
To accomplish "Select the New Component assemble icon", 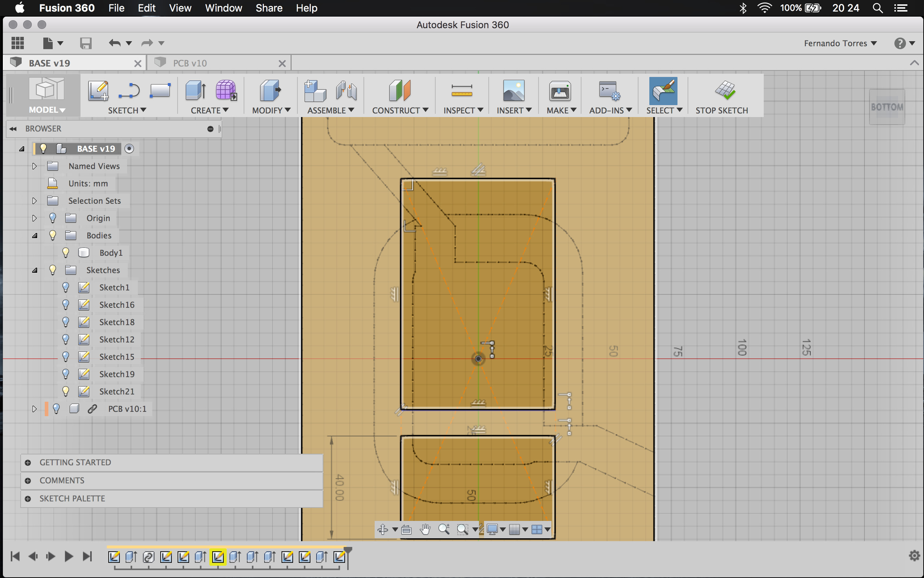I will (315, 91).
